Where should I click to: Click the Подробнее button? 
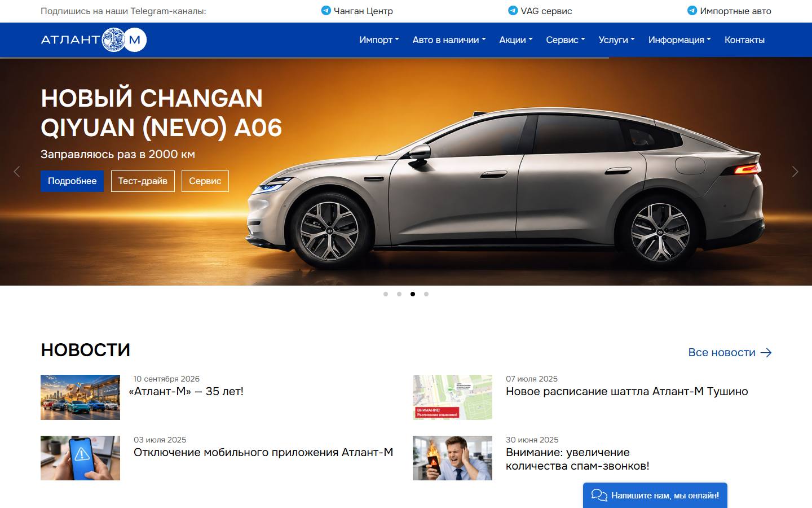(72, 181)
